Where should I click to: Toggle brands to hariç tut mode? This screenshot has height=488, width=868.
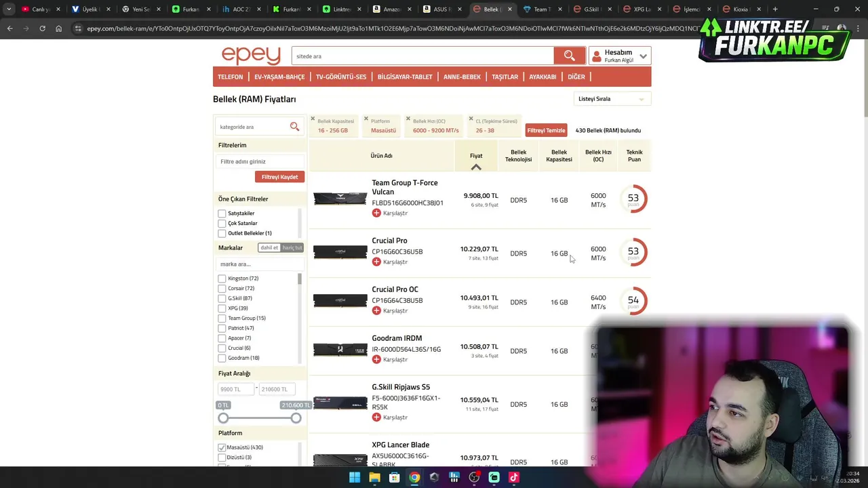point(292,247)
